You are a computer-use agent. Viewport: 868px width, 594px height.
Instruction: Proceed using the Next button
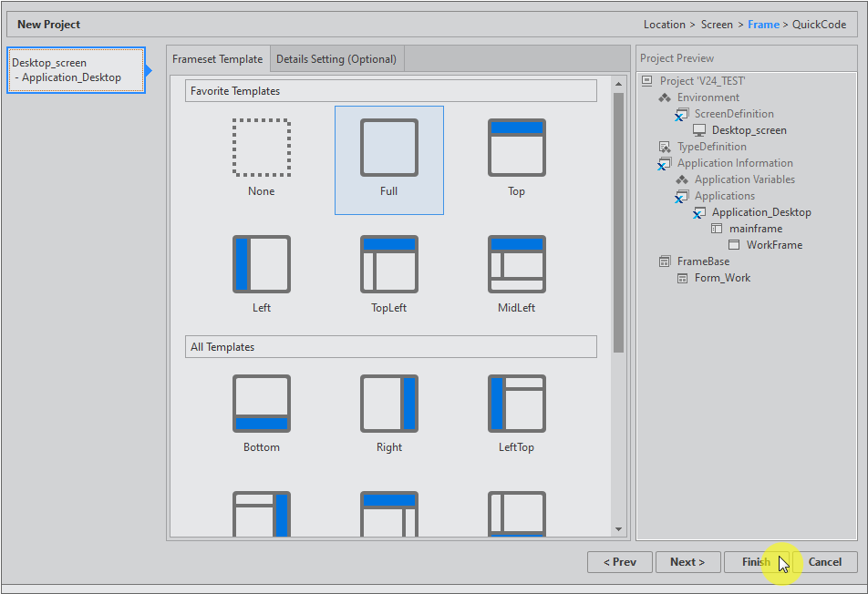687,562
